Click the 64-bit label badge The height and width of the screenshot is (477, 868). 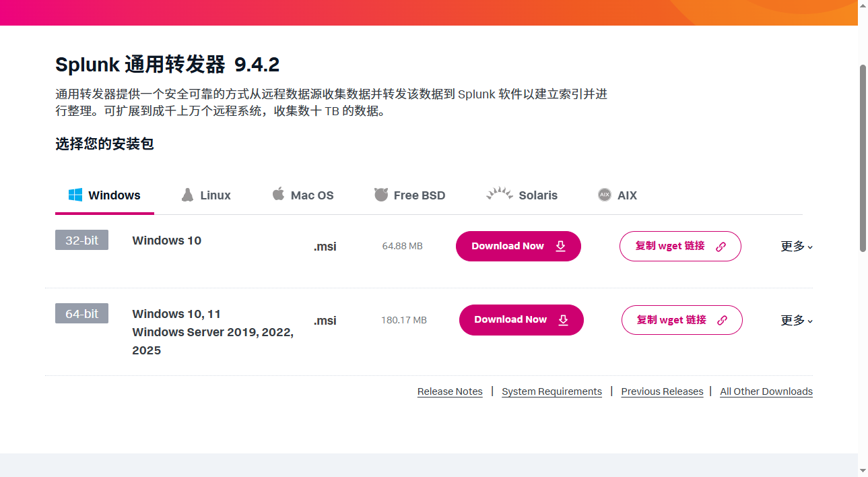(81, 313)
